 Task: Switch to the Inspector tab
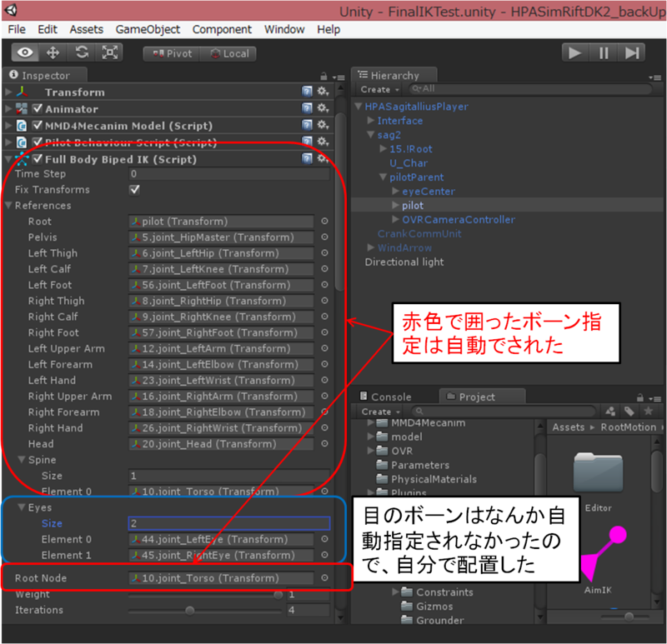(45, 75)
